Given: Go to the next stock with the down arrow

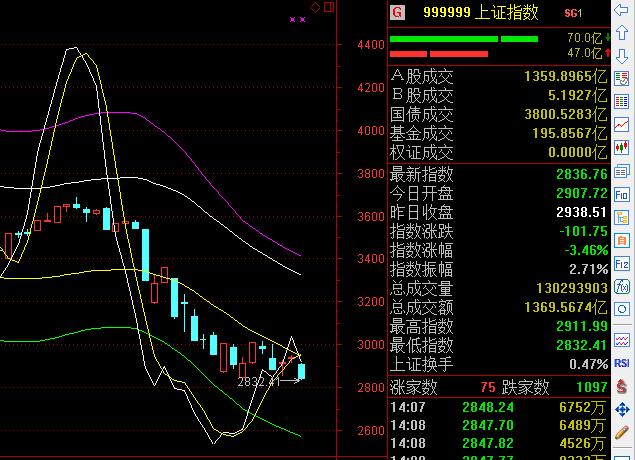Looking at the screenshot, I should pos(622,56).
